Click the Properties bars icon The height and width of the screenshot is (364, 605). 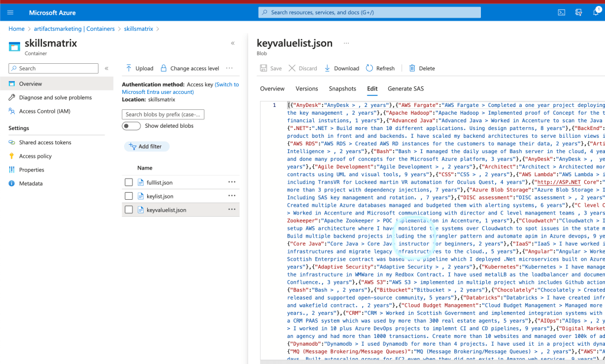(x=12, y=170)
